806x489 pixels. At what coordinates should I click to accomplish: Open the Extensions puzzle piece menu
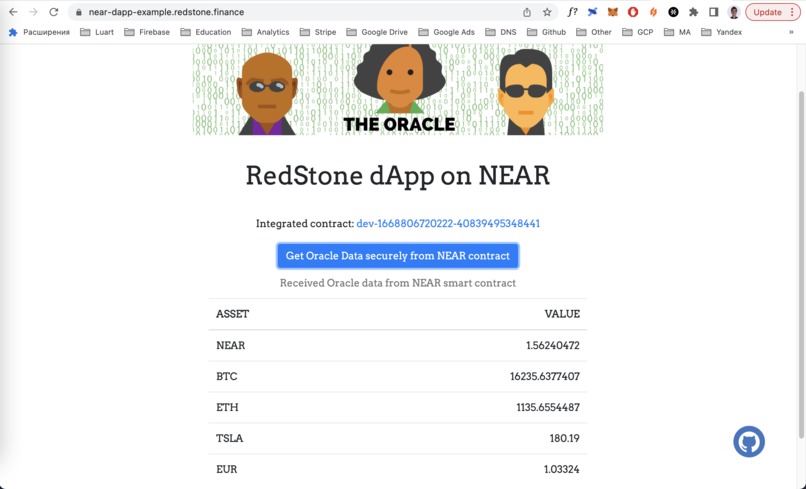(x=693, y=12)
